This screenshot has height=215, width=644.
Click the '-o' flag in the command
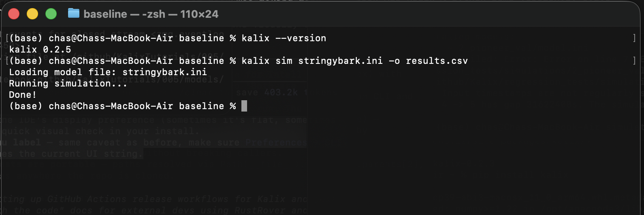(395, 61)
